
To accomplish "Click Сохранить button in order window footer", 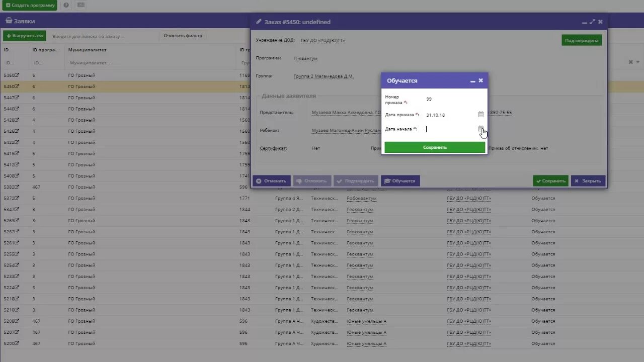I will point(550,181).
